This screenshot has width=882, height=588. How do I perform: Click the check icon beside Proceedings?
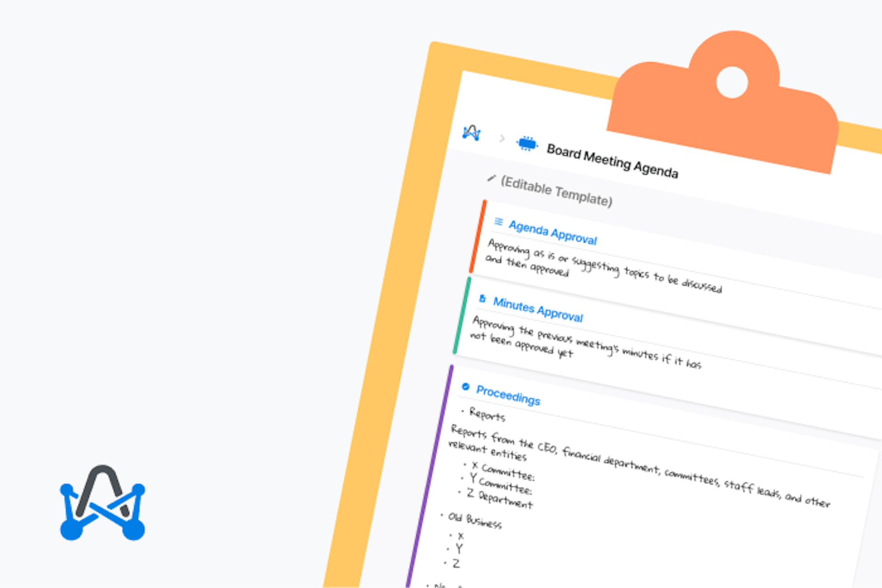pos(465,386)
